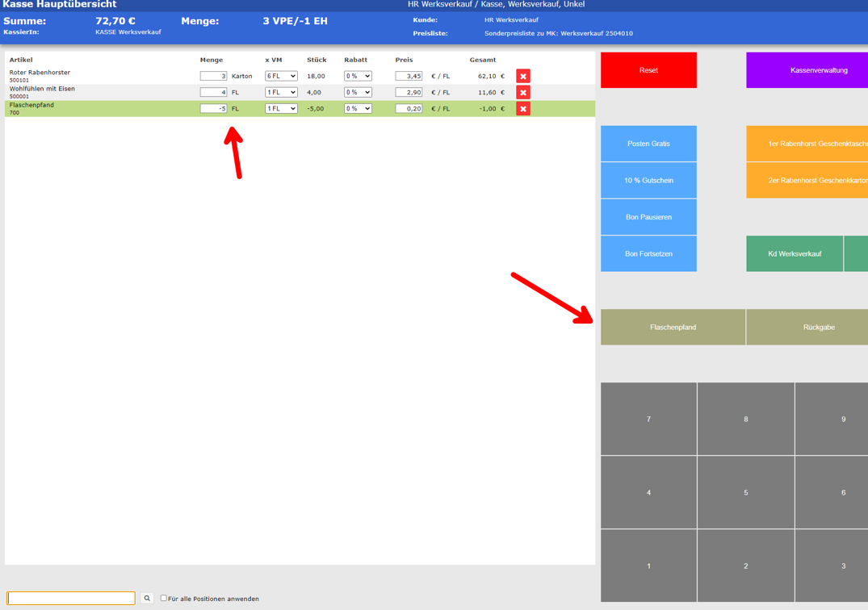868x610 pixels.
Task: Expand Rabatt dropdown for Roter Rabenhorster
Action: 358,76
